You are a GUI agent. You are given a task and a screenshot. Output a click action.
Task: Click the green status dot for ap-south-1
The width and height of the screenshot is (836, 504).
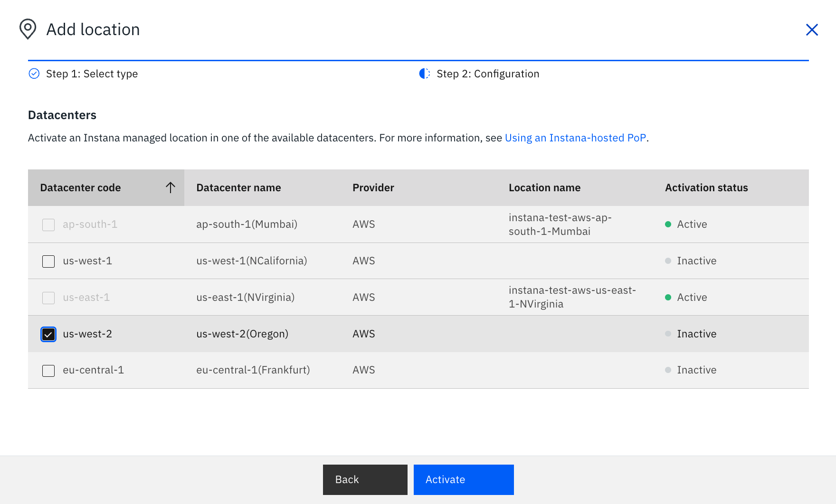click(668, 224)
